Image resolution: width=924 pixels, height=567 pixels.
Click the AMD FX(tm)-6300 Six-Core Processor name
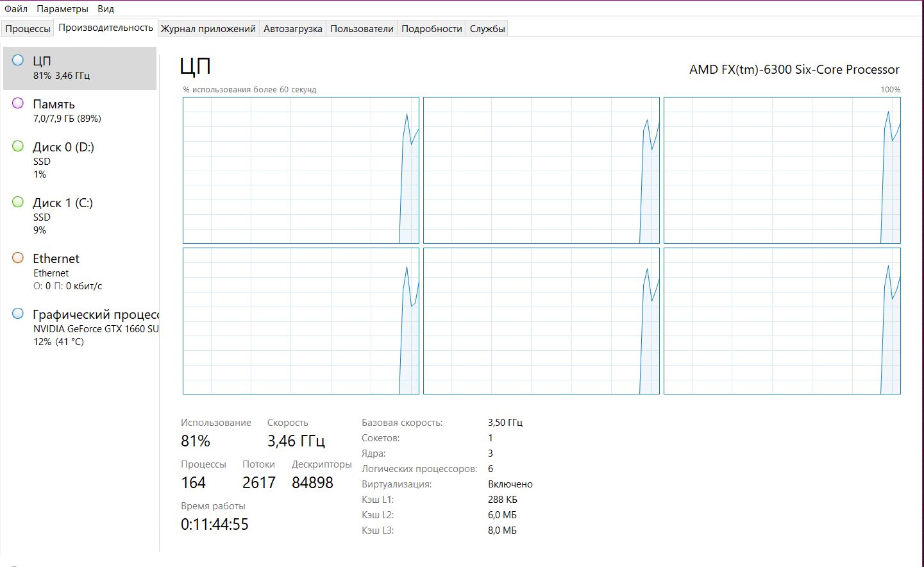(794, 69)
